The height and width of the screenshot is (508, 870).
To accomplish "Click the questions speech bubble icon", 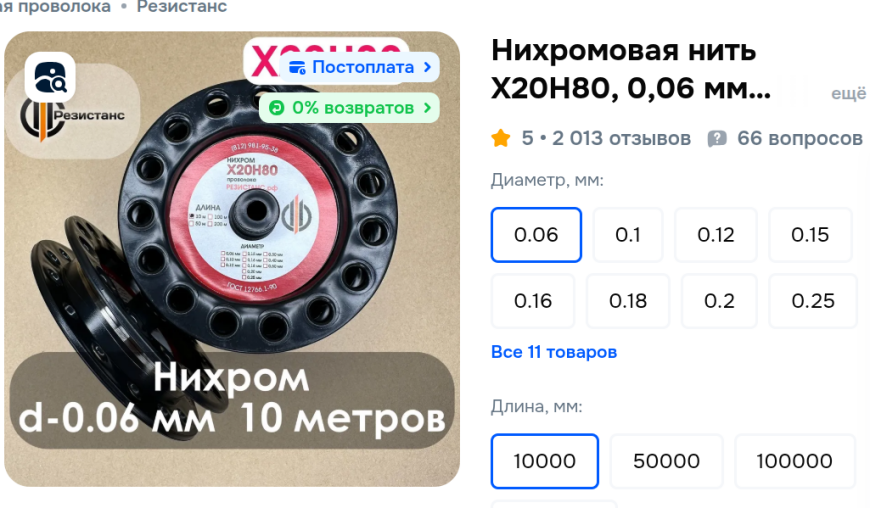I will pyautogui.click(x=717, y=138).
